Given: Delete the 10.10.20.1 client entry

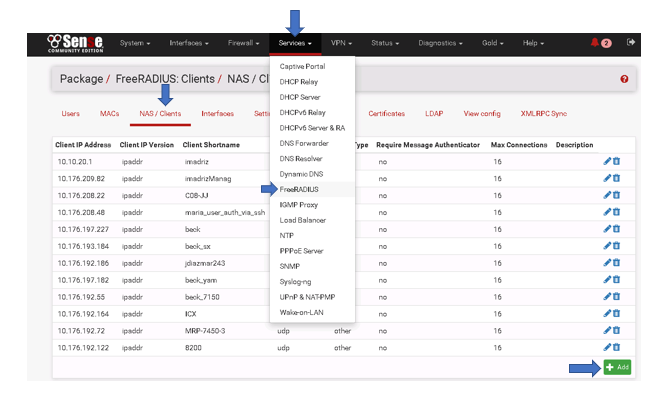Looking at the screenshot, I should [616, 160].
